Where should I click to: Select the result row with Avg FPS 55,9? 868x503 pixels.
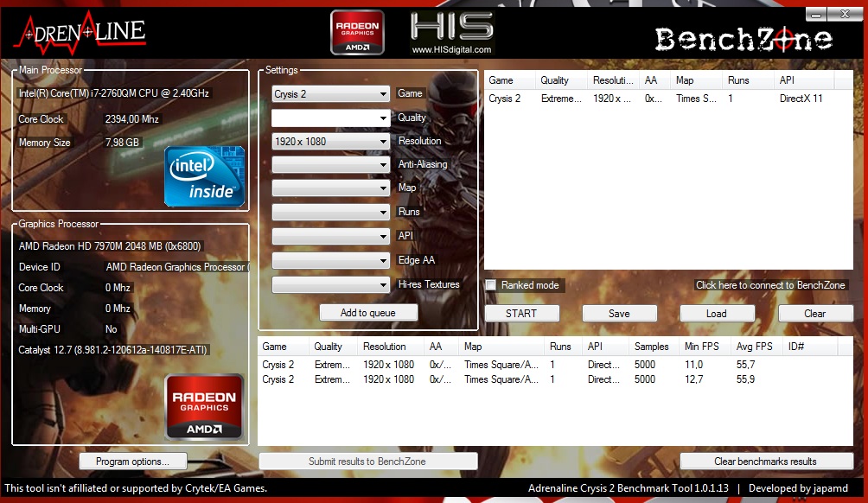pos(555,379)
